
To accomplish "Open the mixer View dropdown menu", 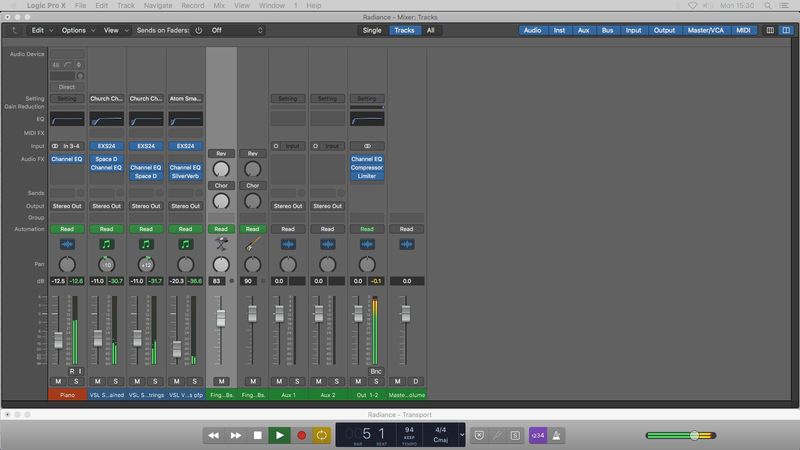I will click(116, 30).
